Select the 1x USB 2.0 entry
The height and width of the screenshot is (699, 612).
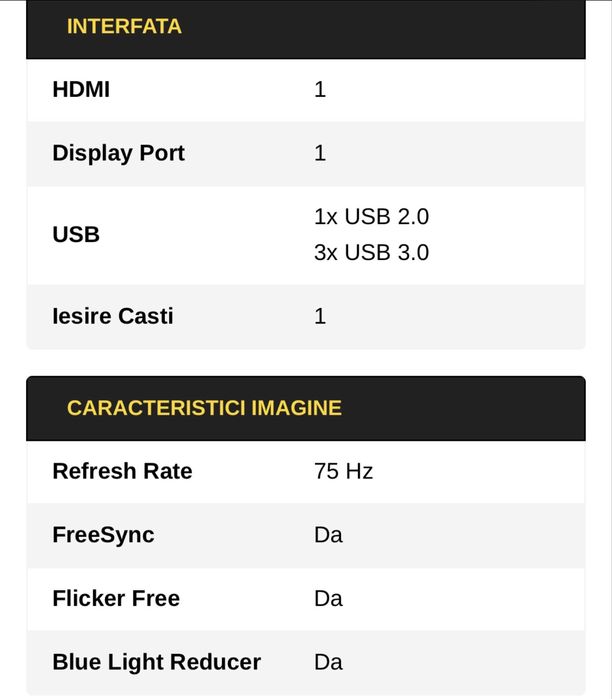point(371,217)
